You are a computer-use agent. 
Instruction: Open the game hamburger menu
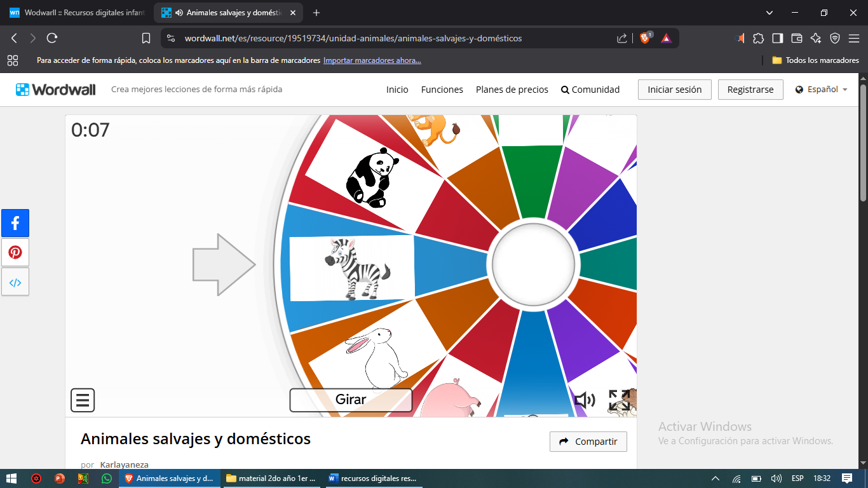(83, 400)
